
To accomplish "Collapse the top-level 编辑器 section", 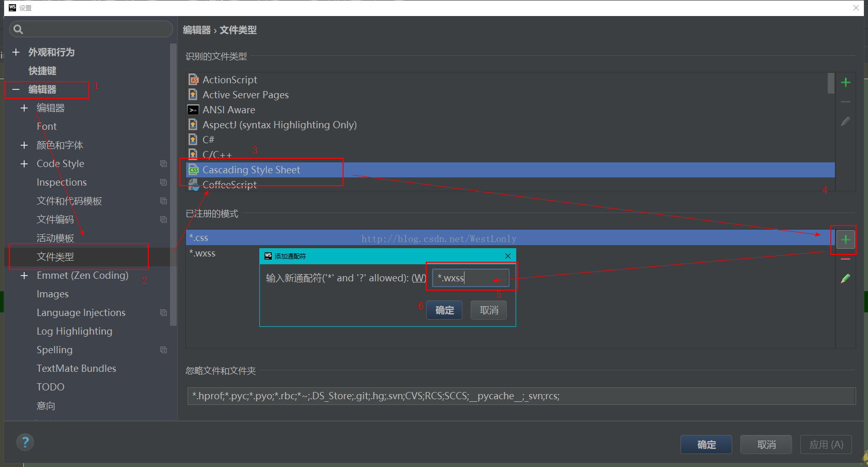I will 16,89.
